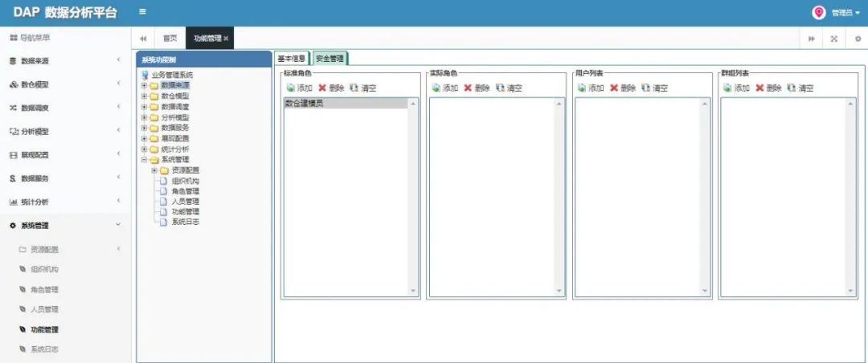Select the 安全管理 tab

pos(330,58)
